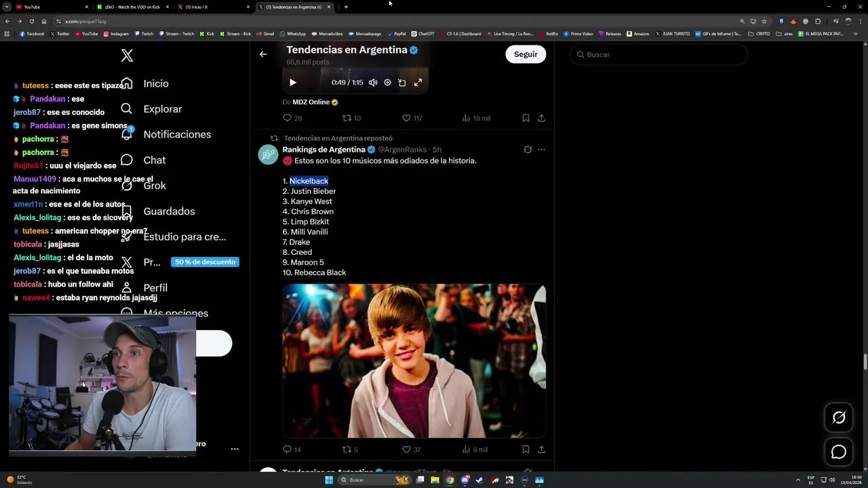Click the list entry Rebecca Black

(320, 272)
